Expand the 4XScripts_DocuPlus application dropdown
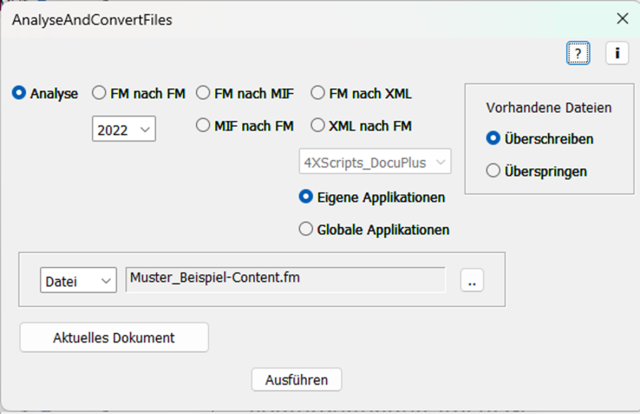The width and height of the screenshot is (640, 414). [375, 161]
